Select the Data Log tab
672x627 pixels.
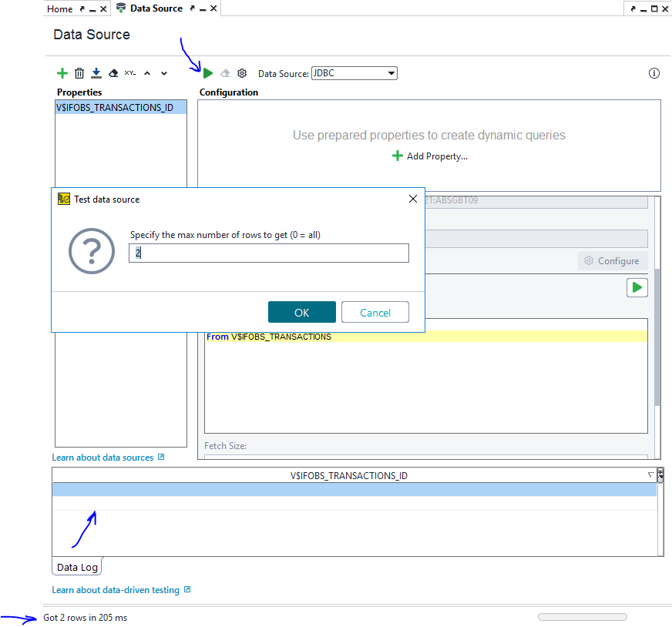[77, 567]
